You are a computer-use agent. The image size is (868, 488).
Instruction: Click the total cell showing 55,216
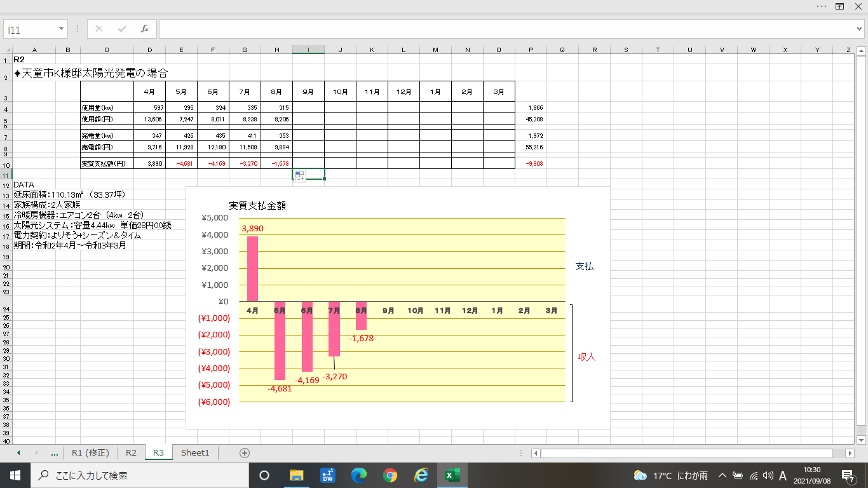(531, 147)
